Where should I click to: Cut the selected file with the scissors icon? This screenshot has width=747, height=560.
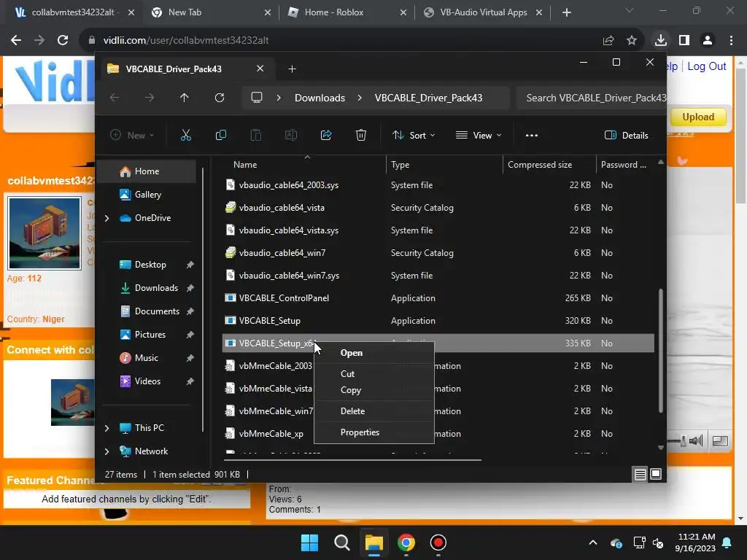186,135
